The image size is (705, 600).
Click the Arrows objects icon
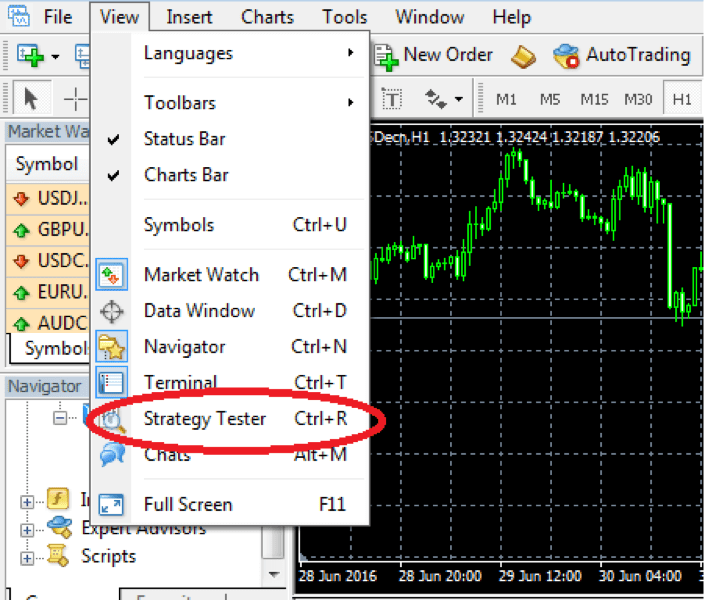[436, 99]
